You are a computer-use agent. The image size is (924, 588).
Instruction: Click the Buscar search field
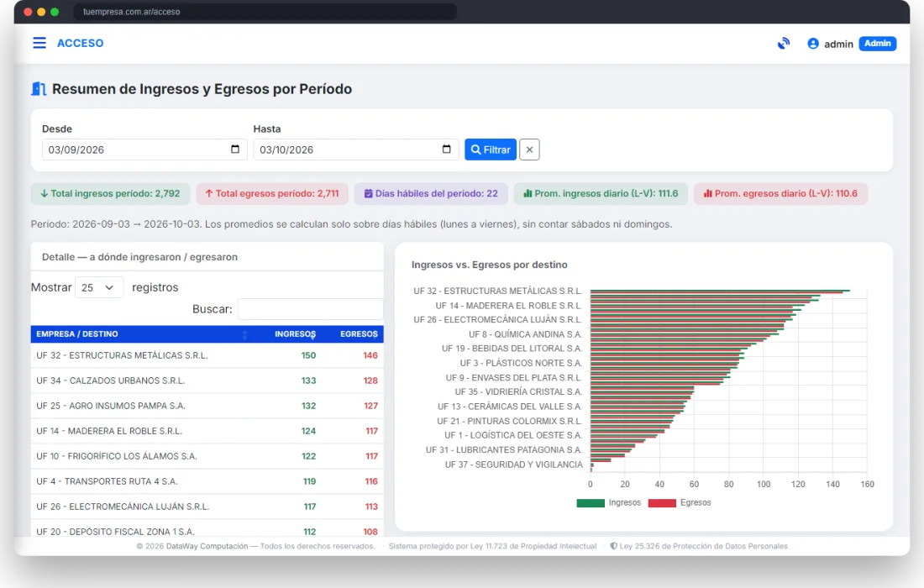pos(310,309)
